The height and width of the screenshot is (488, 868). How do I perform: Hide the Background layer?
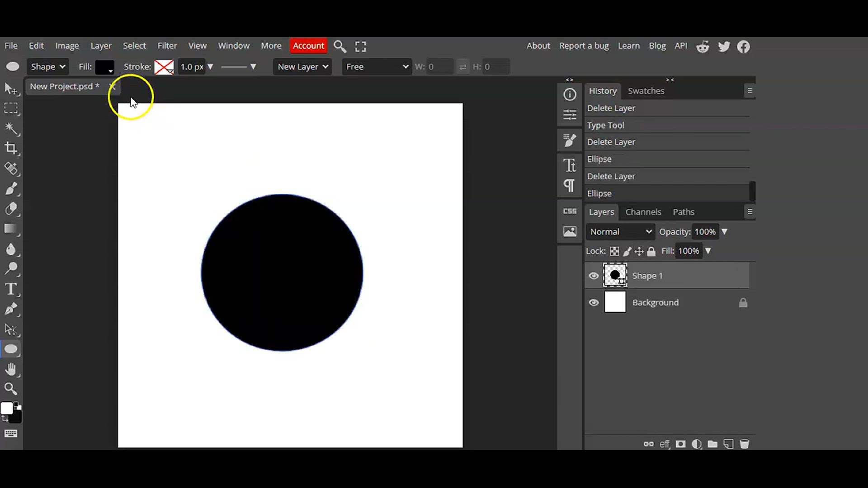click(594, 303)
